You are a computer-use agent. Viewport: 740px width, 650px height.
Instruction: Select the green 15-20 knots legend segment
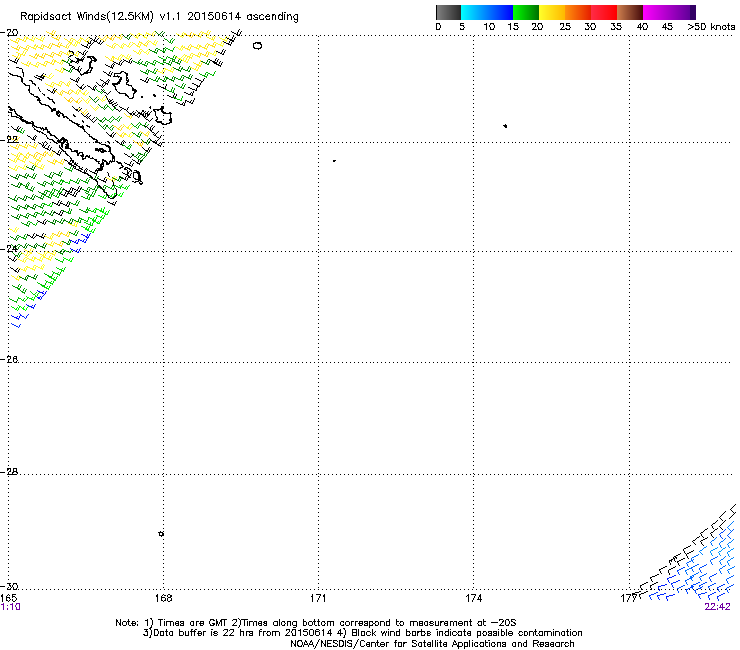526,12
